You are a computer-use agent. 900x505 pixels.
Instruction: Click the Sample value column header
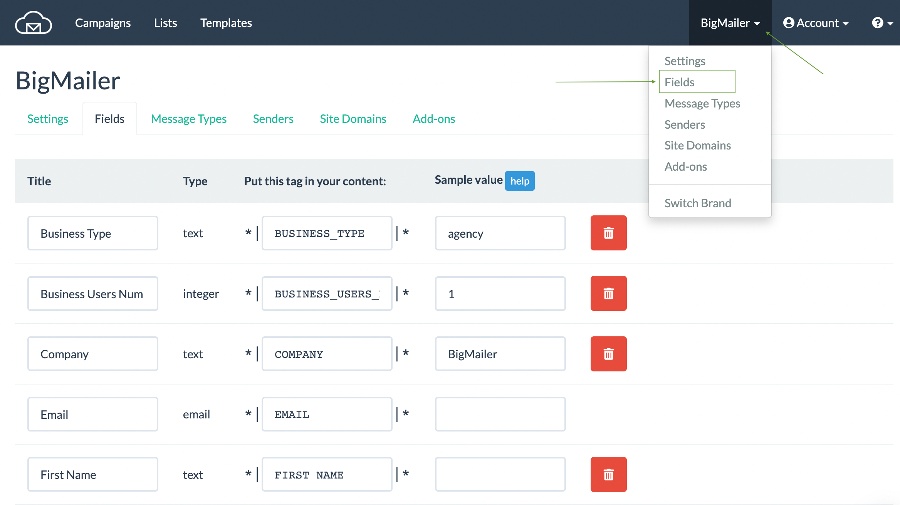[468, 180]
